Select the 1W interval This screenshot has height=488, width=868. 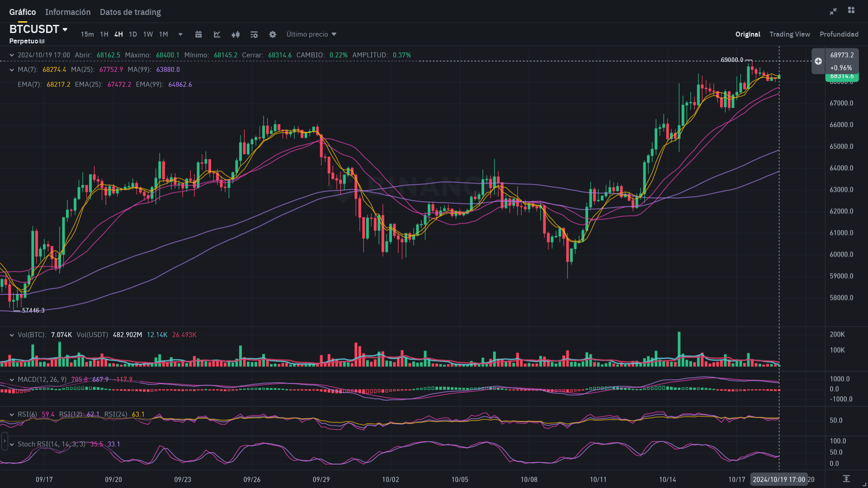pos(148,34)
